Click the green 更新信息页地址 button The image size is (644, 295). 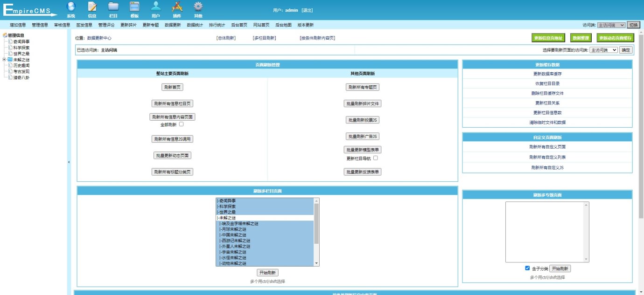[548, 38]
